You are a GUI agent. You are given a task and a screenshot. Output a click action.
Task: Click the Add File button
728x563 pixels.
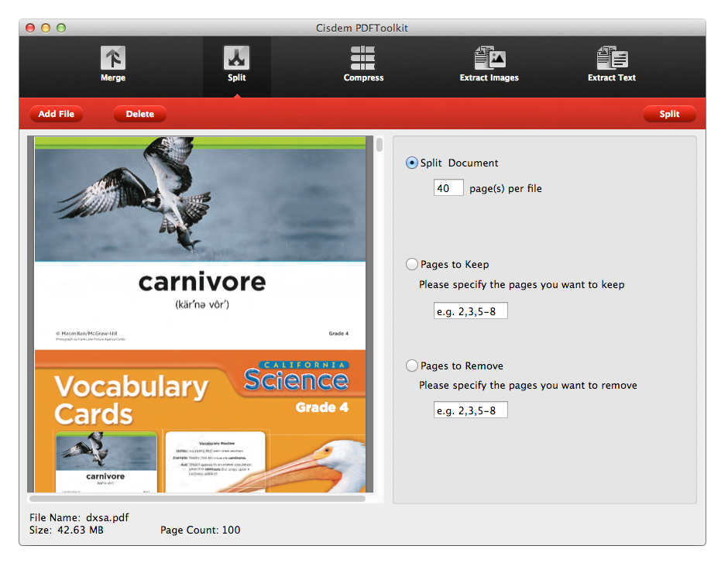[x=57, y=114]
